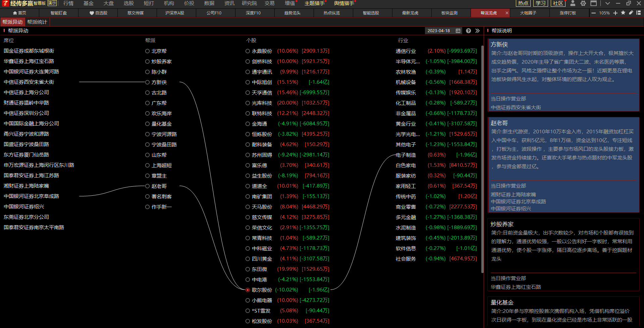This screenshot has height=328, width=644.
Task: Click 中国银河证券绍兴 in 赵老哥 card
Action: [x=511, y=209]
